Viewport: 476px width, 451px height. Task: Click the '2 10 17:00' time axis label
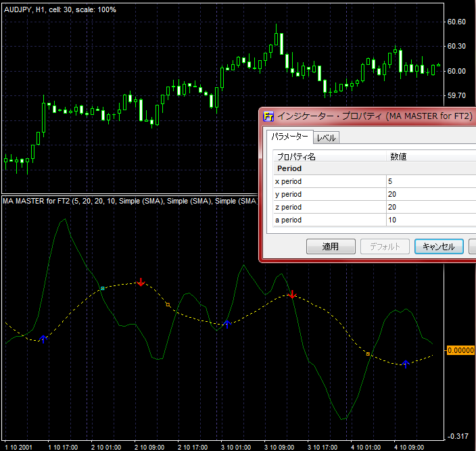point(193,448)
